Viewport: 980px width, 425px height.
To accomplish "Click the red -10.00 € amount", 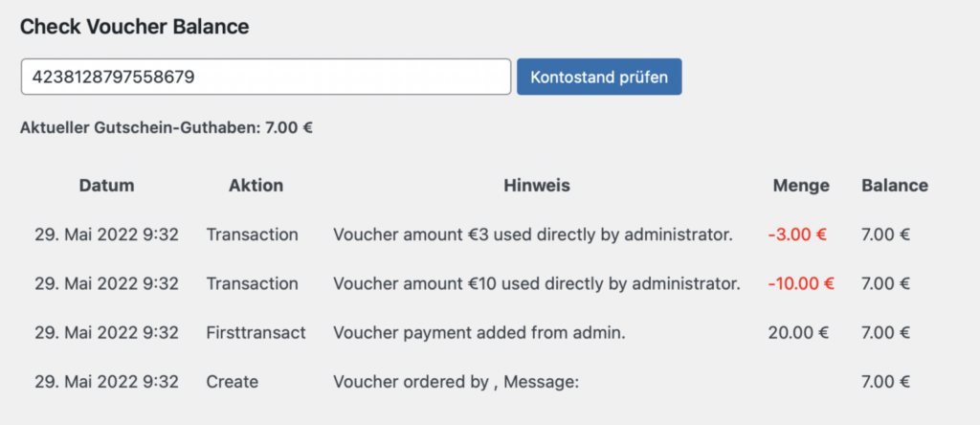I will point(801,283).
